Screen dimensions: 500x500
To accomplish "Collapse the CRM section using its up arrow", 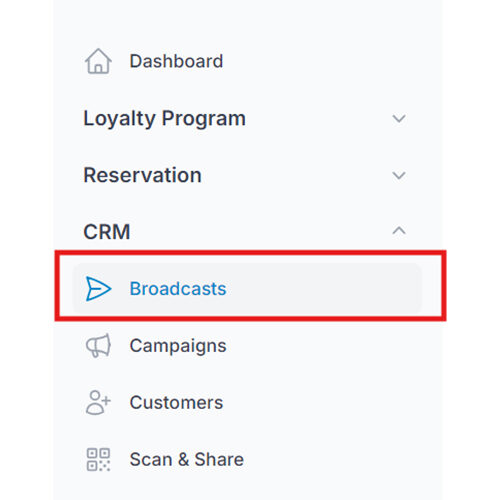I will (x=399, y=231).
